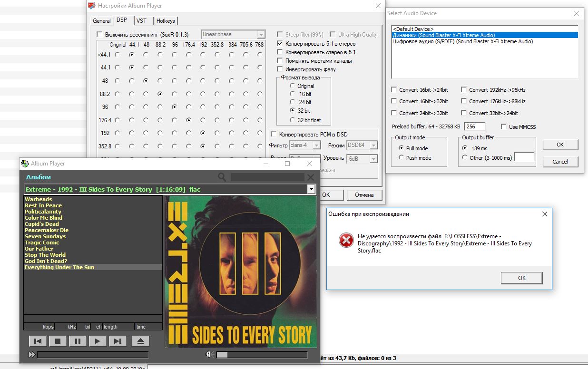Switch to the Hotkeys tab
The height and width of the screenshot is (369, 588).
pyautogui.click(x=166, y=21)
